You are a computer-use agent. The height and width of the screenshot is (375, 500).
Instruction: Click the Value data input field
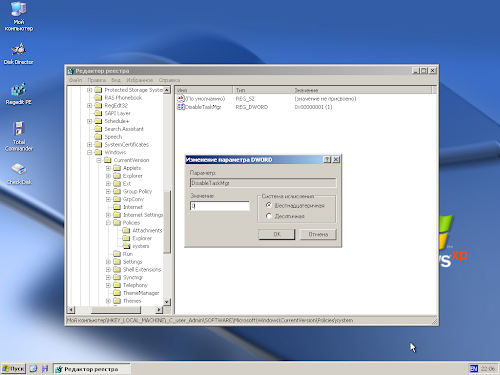click(220, 206)
